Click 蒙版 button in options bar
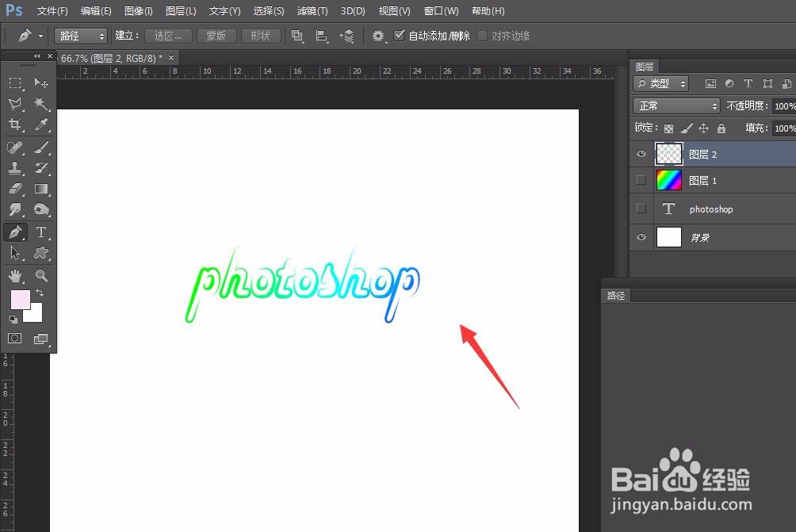The height and width of the screenshot is (532, 796). click(x=216, y=36)
